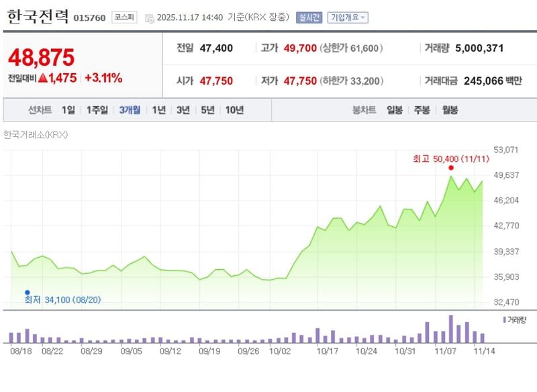
Task: Switch chart to 3년 range
Action: coord(183,110)
